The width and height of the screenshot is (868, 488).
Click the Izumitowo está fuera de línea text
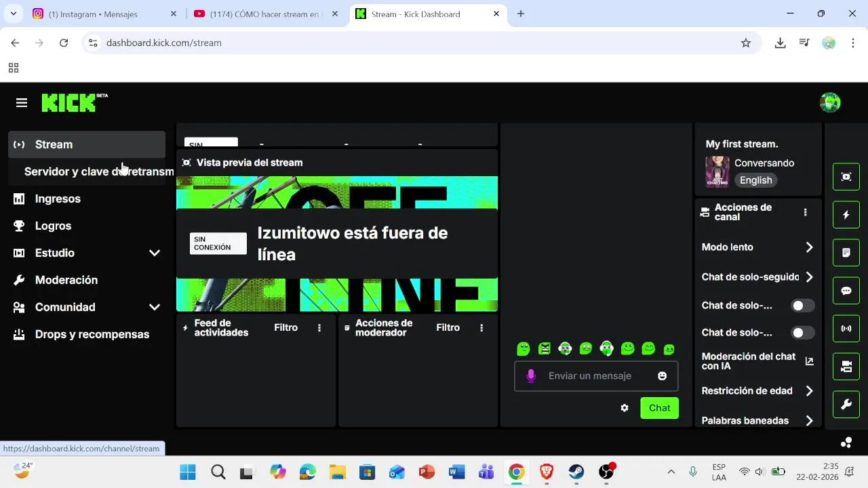(x=353, y=244)
